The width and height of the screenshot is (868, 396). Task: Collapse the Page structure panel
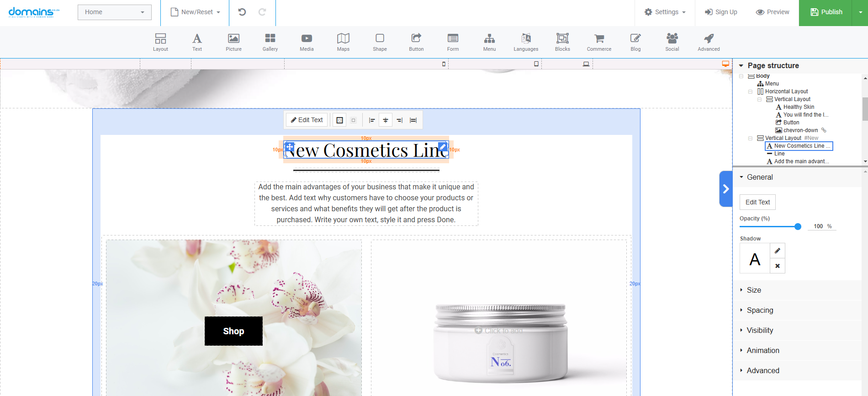coord(741,65)
